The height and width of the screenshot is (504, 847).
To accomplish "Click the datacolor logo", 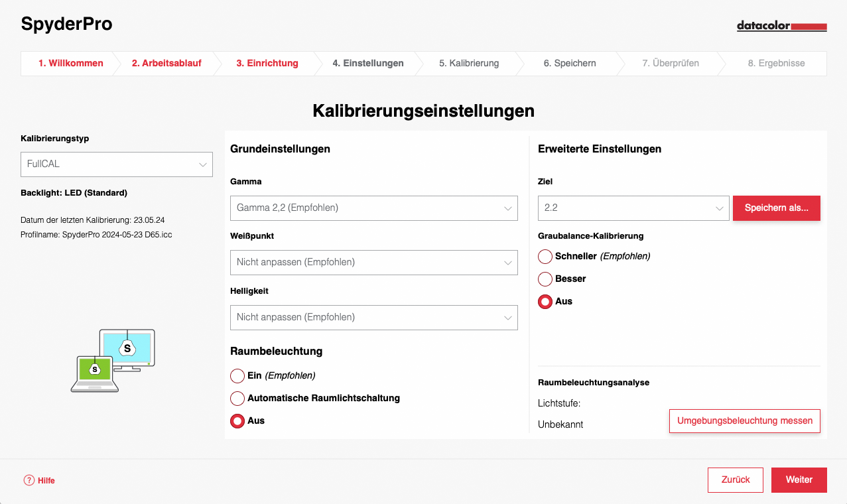I will pos(781,27).
